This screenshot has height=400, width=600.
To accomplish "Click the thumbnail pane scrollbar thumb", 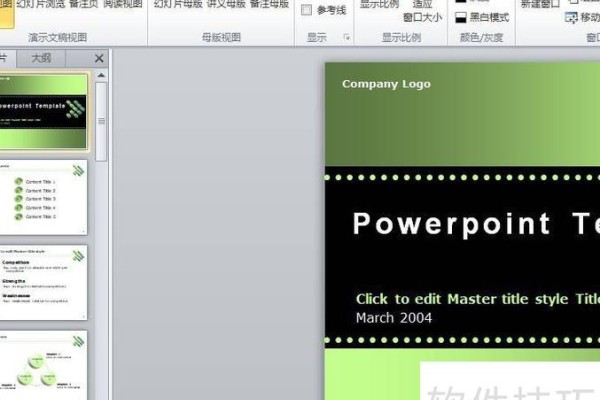I will (101, 121).
